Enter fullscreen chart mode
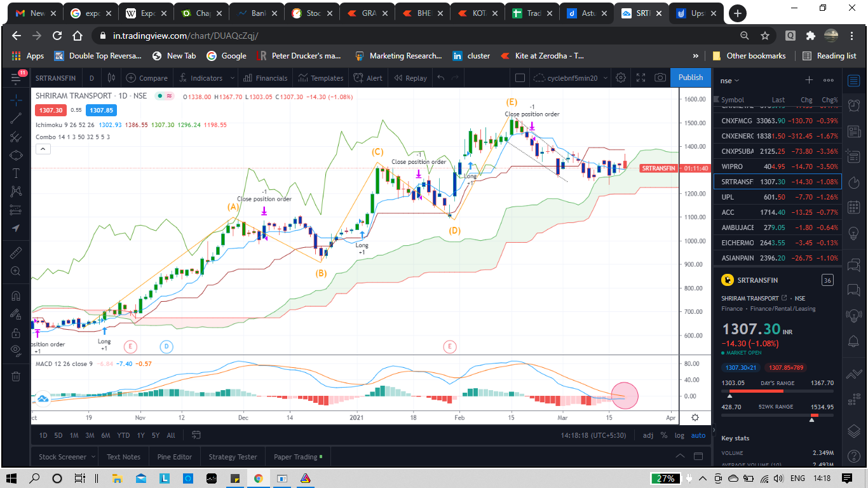868x488 pixels. point(641,78)
